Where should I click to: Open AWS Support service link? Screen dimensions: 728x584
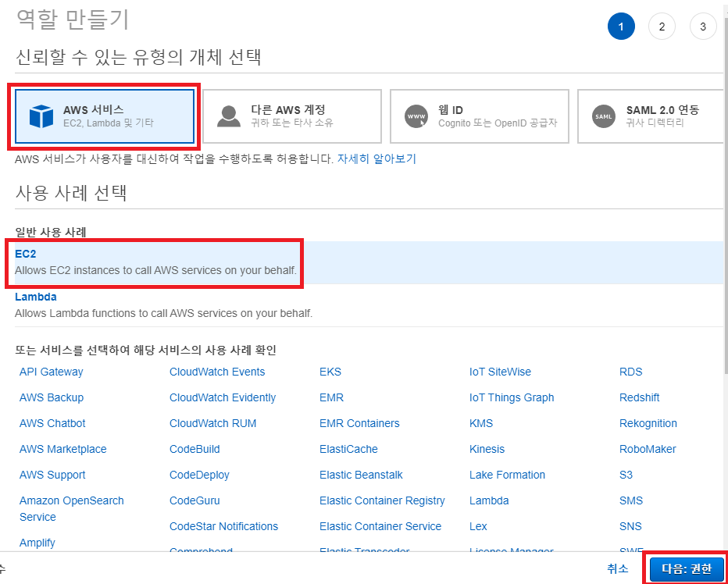[52, 475]
